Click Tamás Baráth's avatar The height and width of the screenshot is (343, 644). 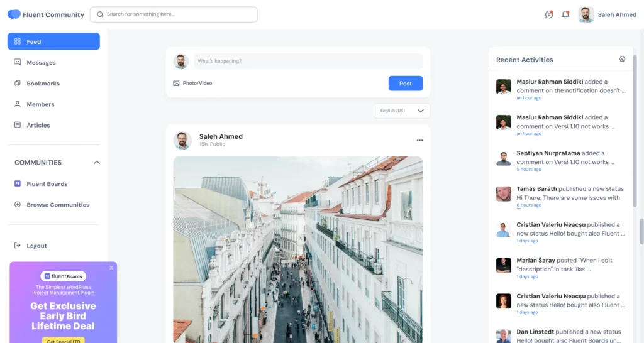pyautogui.click(x=504, y=193)
